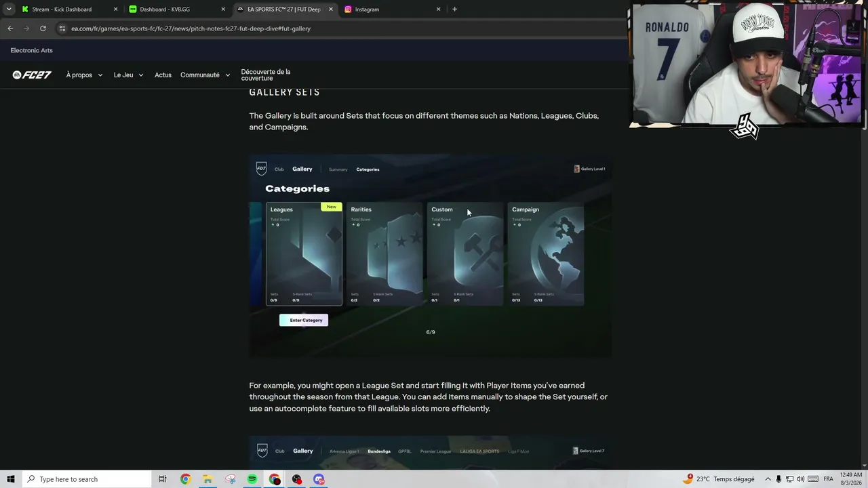
Task: Click the FUT shield logo in the Categories image
Action: (x=261, y=169)
